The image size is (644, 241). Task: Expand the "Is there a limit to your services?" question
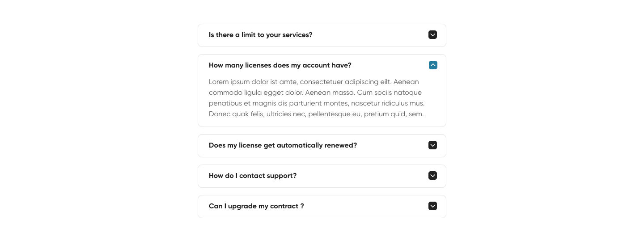point(260,35)
